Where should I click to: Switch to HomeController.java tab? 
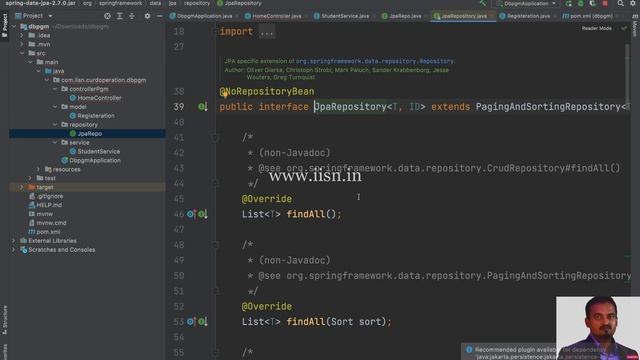click(x=273, y=16)
